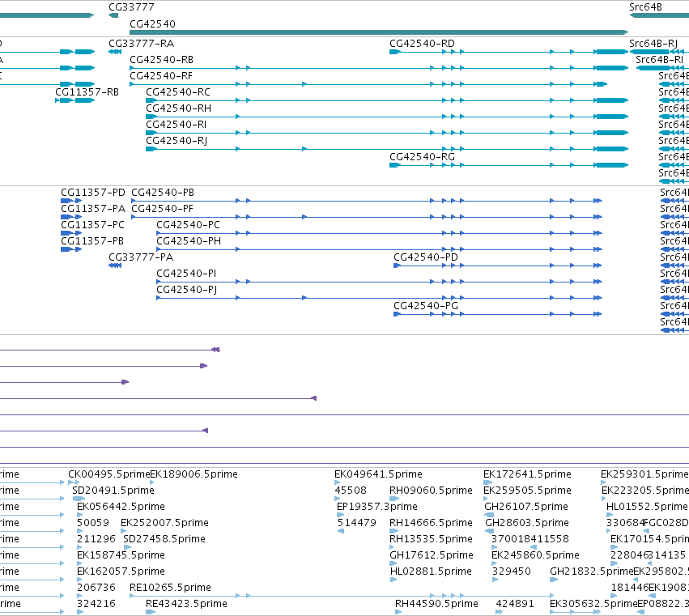
Task: Open the CG42540-RH transcript label
Action: pos(178,108)
